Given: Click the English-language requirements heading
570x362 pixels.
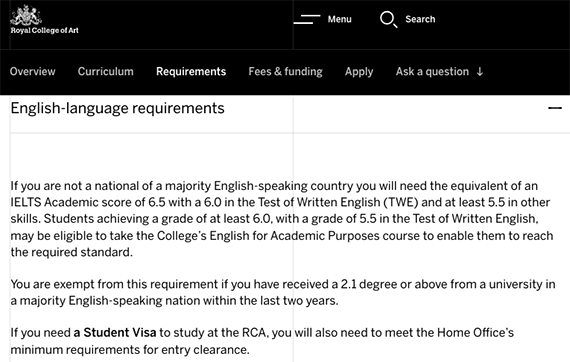Looking at the screenshot, I should (x=117, y=108).
